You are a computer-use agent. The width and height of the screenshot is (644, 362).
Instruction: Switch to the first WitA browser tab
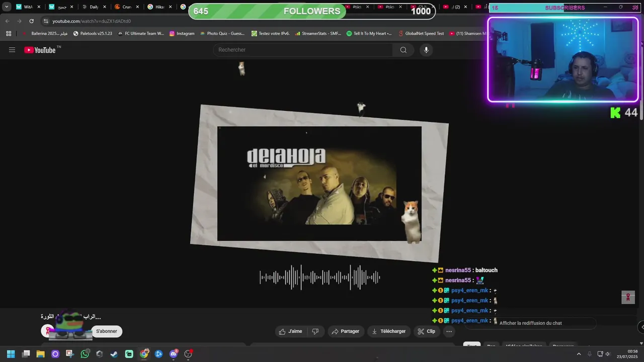point(28,7)
